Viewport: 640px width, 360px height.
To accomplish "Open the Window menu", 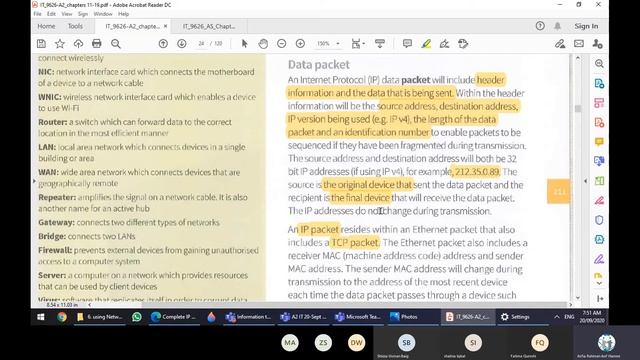I will (x=103, y=14).
